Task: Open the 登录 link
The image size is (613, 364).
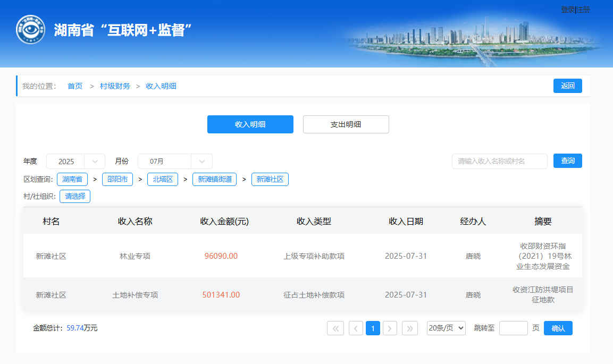Action: click(x=568, y=10)
